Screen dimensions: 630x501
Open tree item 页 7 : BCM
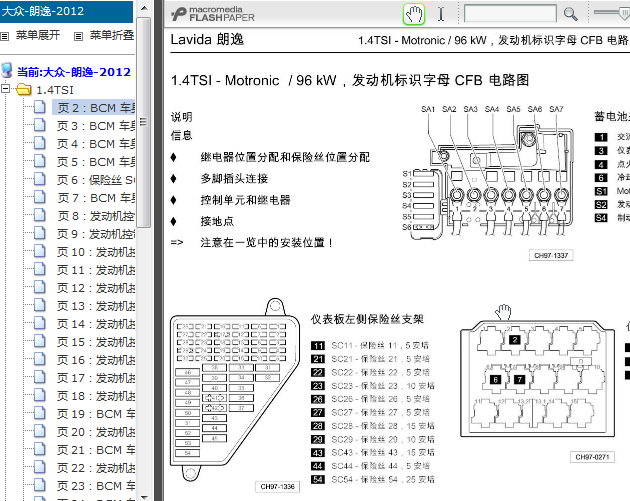[96, 198]
